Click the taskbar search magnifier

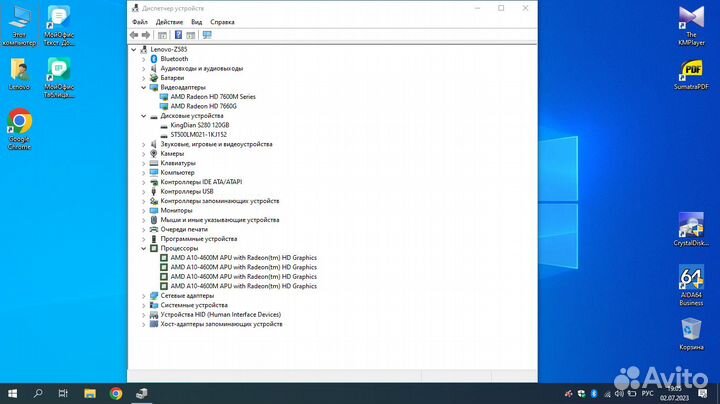click(x=38, y=393)
